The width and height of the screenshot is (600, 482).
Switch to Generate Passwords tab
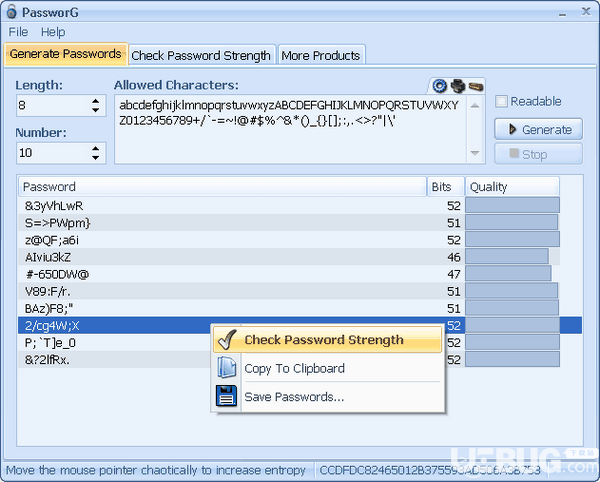(x=66, y=54)
